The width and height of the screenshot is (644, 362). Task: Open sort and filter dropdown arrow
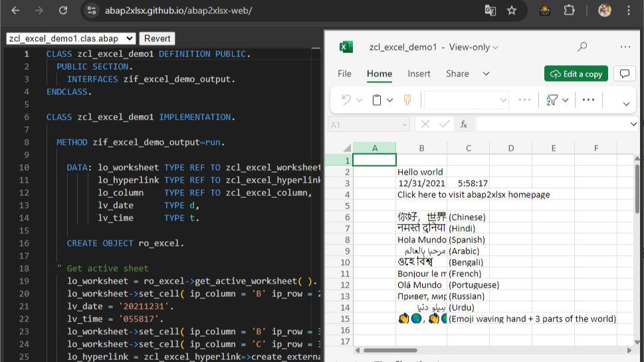pos(565,100)
